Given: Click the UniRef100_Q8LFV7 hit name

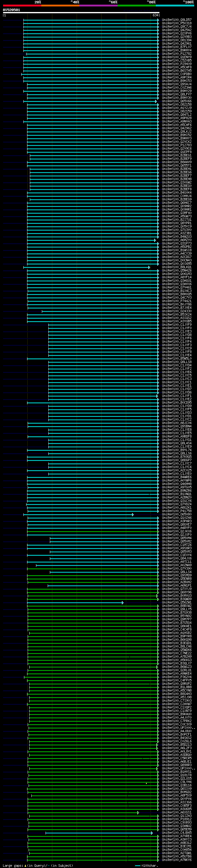Looking at the screenshot, I should point(176,94).
